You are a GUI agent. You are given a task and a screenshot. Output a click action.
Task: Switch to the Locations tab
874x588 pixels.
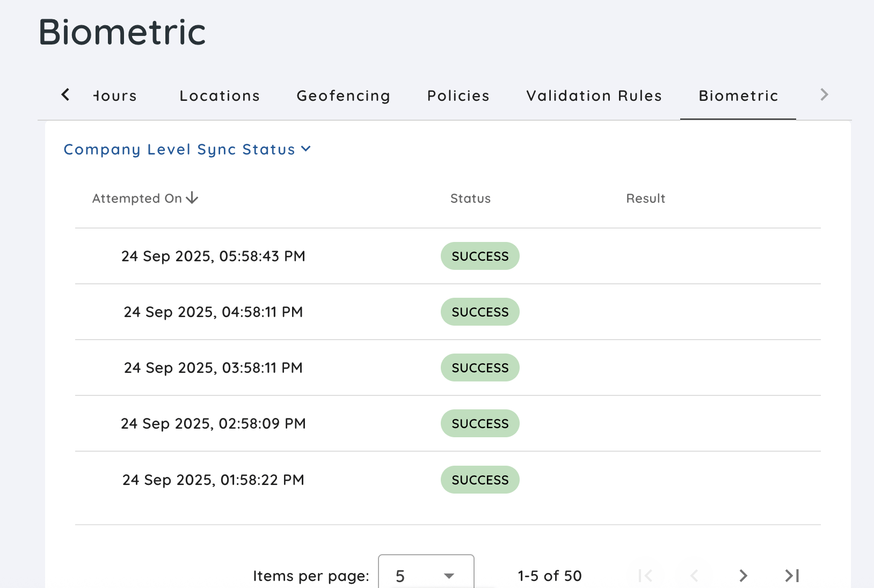(220, 95)
